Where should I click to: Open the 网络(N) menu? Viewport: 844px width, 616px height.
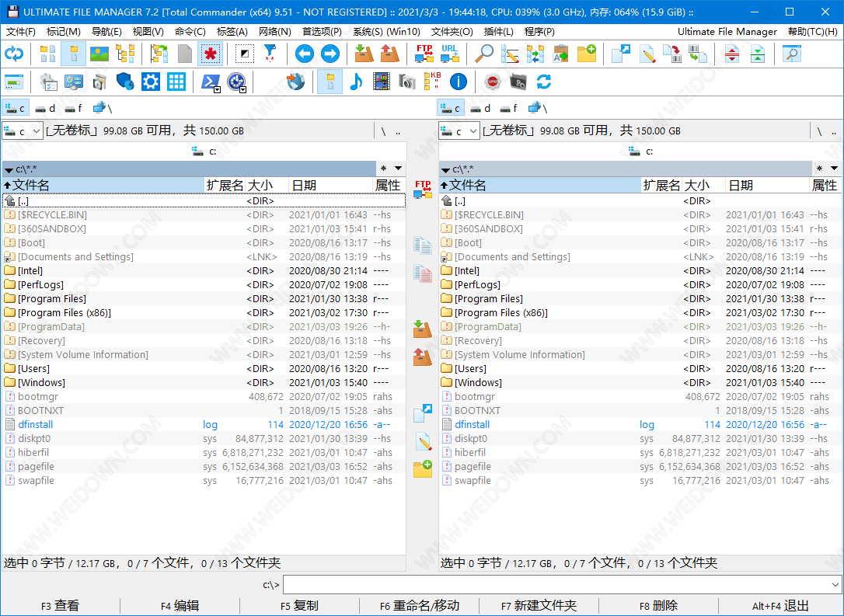pos(275,32)
